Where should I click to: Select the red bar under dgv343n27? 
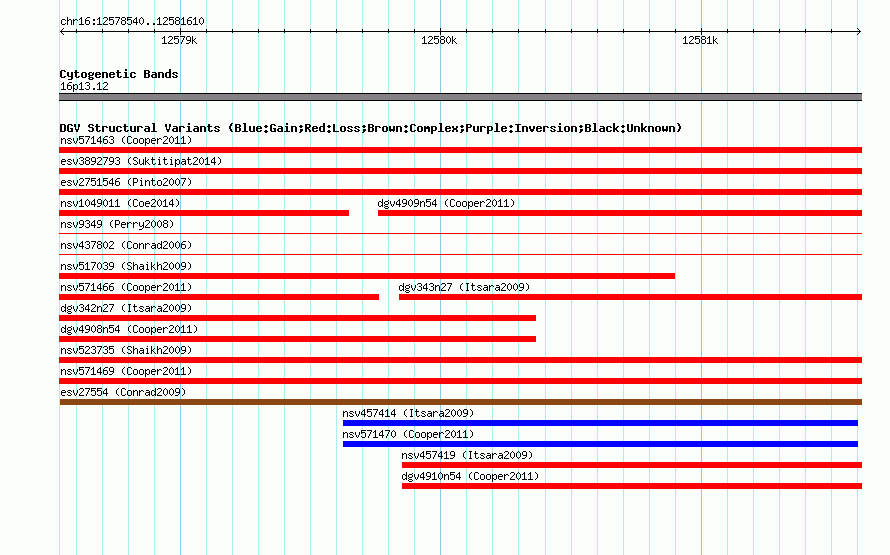[631, 297]
